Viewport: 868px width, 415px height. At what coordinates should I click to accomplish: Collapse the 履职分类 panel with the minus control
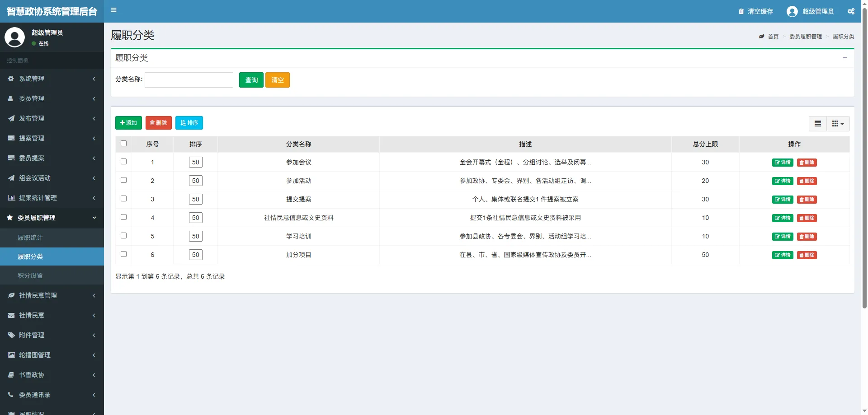click(x=845, y=58)
